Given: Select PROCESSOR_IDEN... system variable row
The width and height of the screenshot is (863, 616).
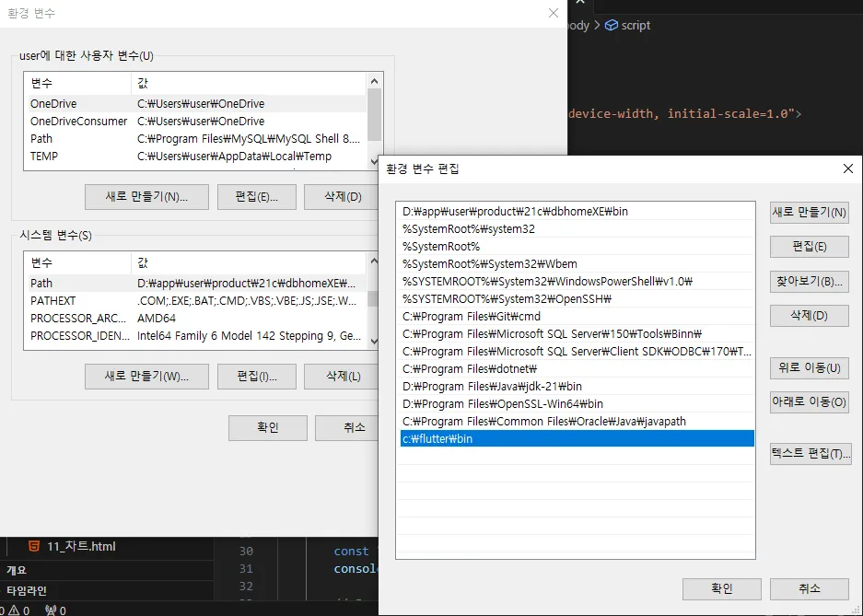Looking at the screenshot, I should [197, 336].
